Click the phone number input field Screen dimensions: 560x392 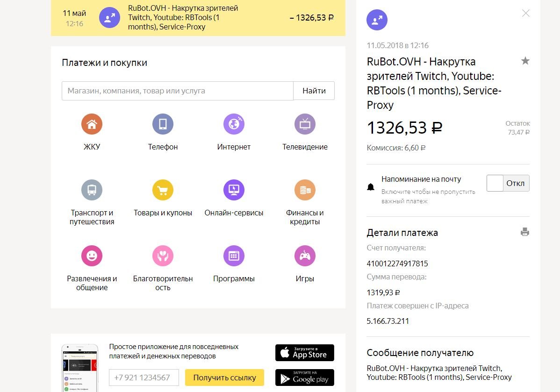144,378
